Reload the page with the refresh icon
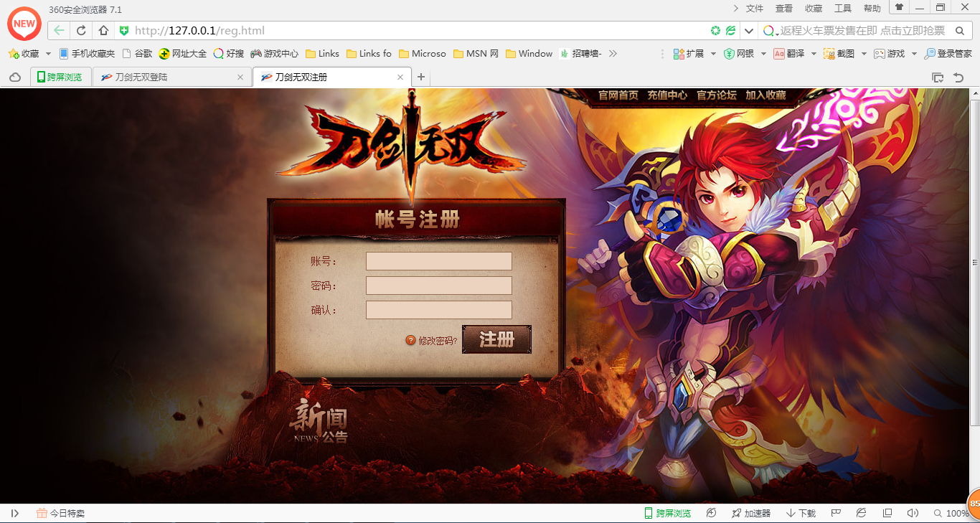The image size is (980, 523). coord(81,31)
